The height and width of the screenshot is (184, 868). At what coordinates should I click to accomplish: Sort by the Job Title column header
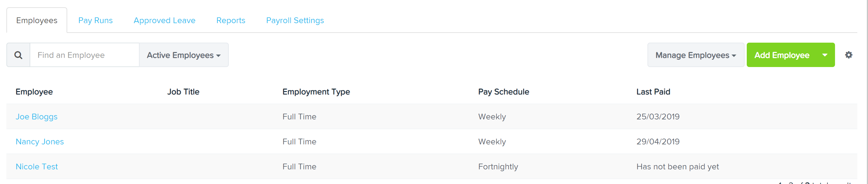pos(183,92)
